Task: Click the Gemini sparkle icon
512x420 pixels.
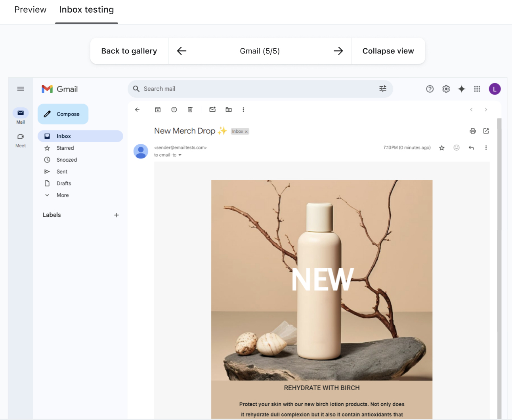Action: click(x=461, y=89)
